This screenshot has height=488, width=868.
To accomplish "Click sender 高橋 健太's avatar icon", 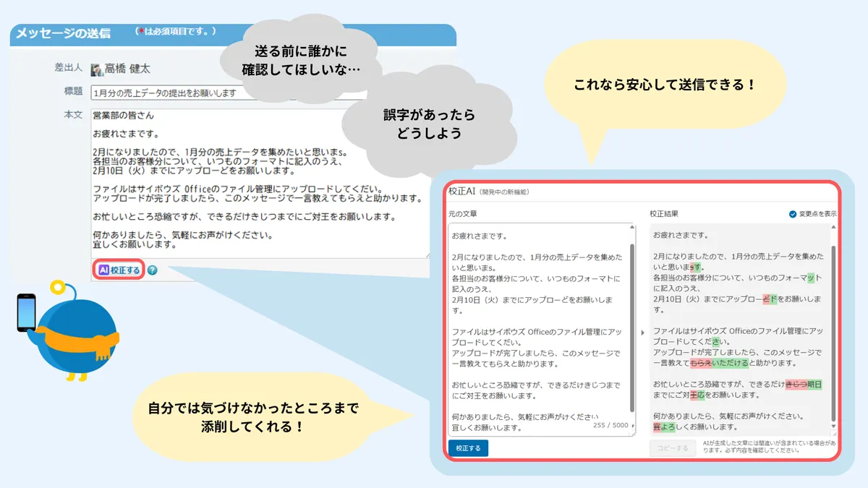I will point(96,69).
